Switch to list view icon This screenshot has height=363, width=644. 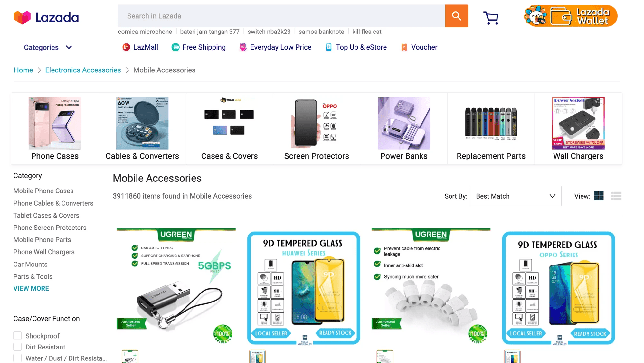pyautogui.click(x=616, y=196)
